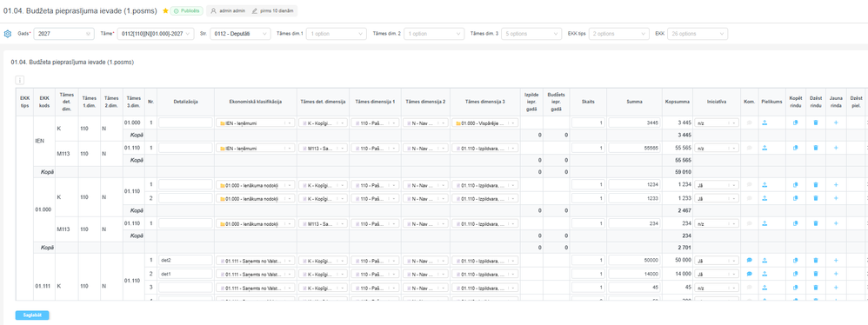Viewport: 868px width, 325px height.
Task: Copy the row with Summa 1233
Action: [796, 198]
